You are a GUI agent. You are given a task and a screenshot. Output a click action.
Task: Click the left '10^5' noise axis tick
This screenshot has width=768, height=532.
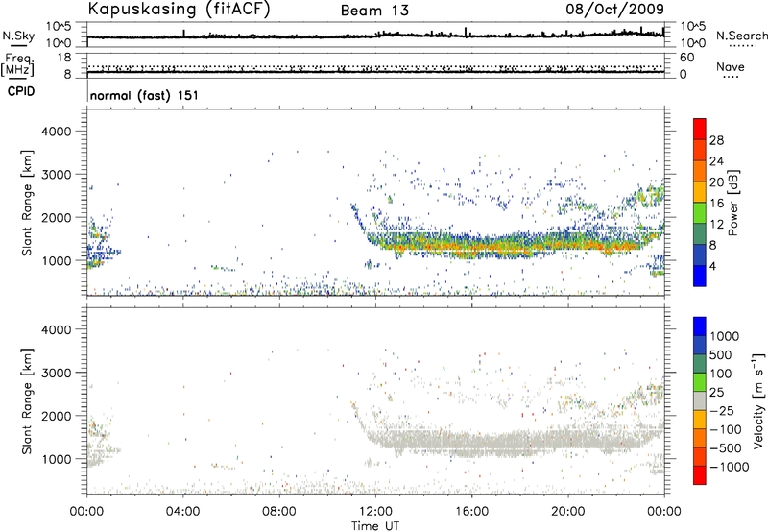tap(59, 27)
